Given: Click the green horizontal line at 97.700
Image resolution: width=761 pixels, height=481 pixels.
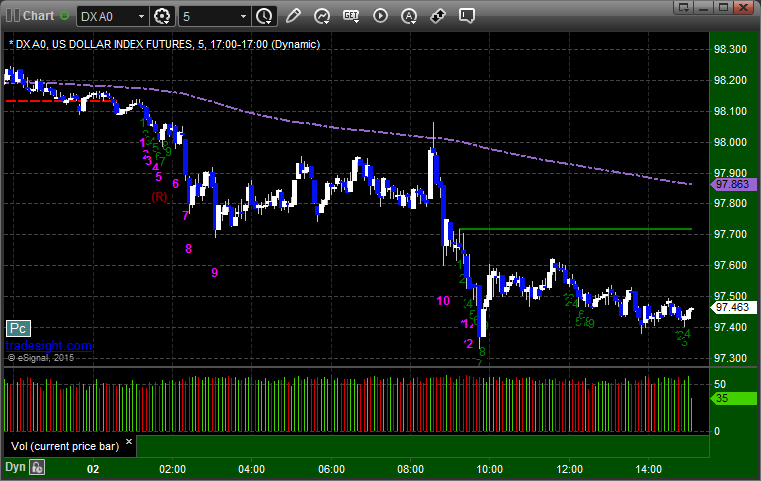Looking at the screenshot, I should point(575,229).
